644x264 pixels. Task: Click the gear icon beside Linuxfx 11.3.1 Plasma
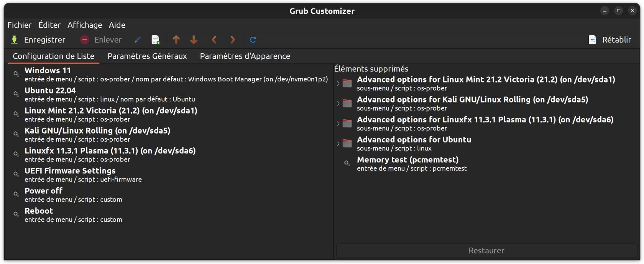tap(16, 154)
